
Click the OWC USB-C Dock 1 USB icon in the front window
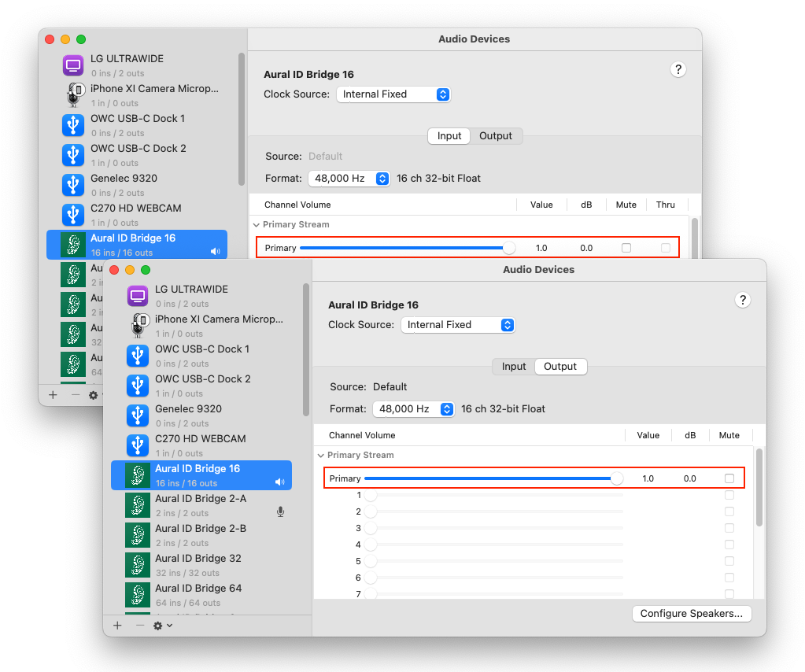pos(138,356)
